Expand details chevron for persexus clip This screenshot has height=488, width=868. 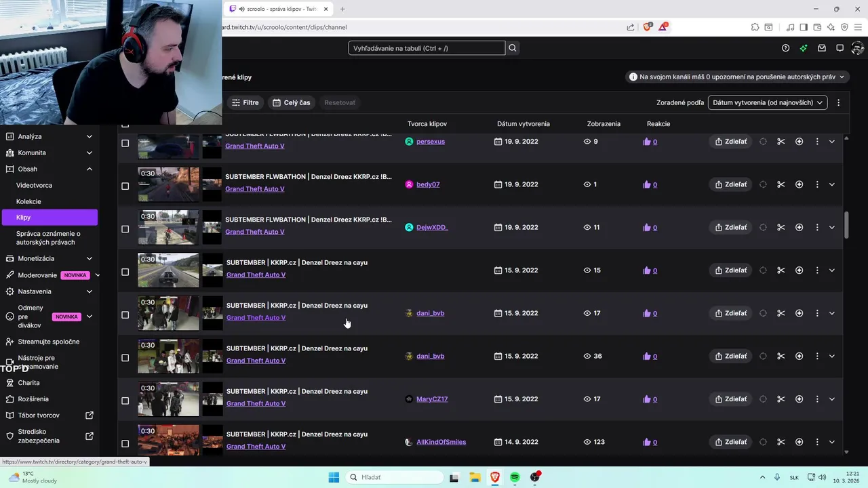[x=832, y=142]
